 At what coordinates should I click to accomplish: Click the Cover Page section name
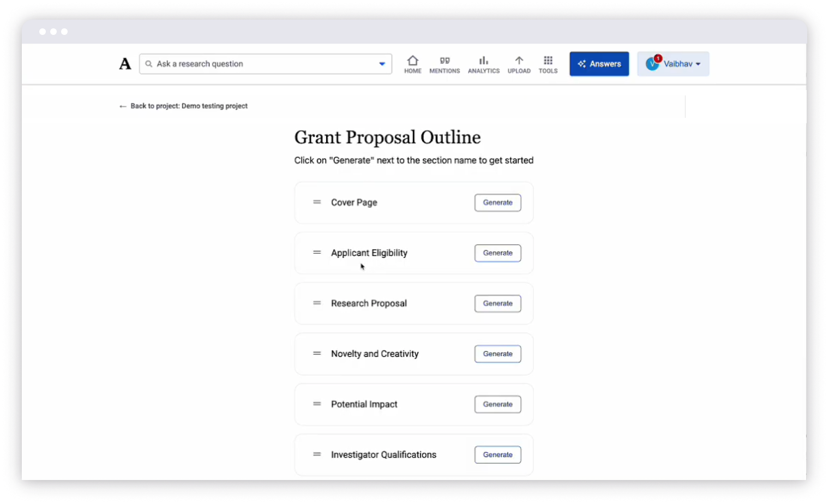click(354, 202)
